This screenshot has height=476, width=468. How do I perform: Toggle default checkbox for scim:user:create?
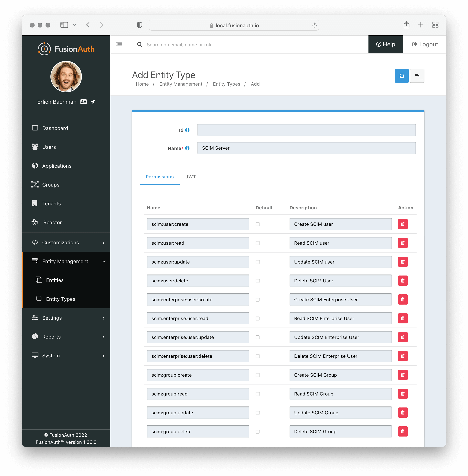pyautogui.click(x=257, y=224)
